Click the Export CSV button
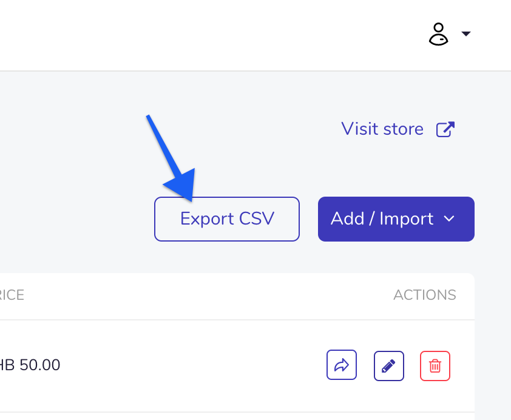The image size is (511, 420). click(227, 219)
